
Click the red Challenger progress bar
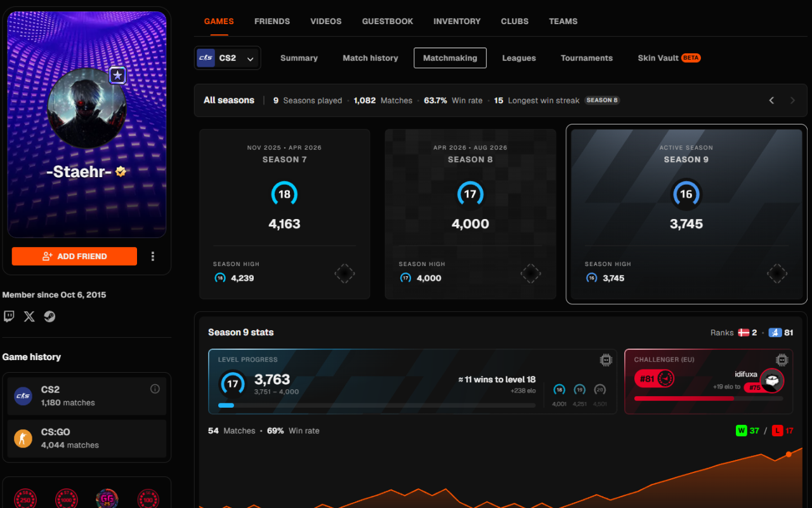click(709, 399)
